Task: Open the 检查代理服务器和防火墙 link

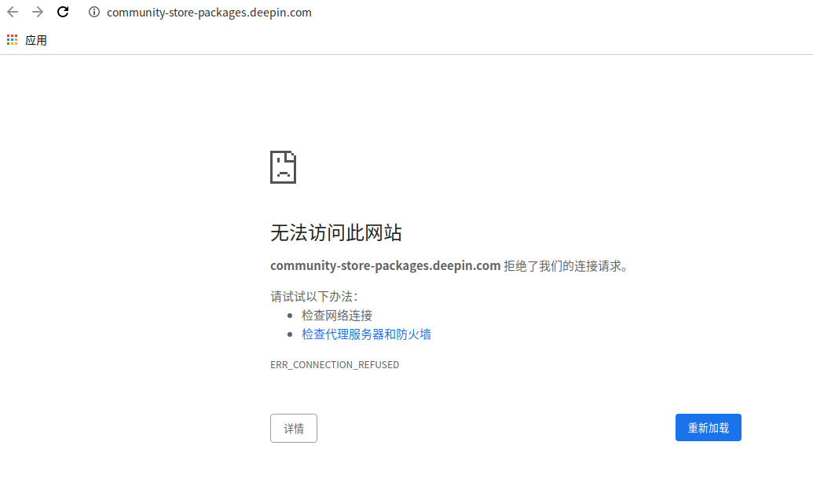Action: [366, 334]
